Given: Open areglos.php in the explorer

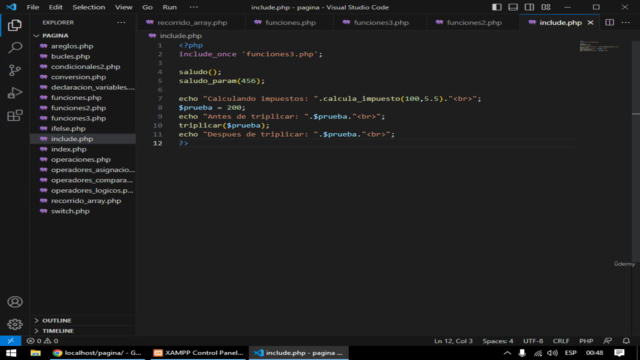Looking at the screenshot, I should 83,46.
